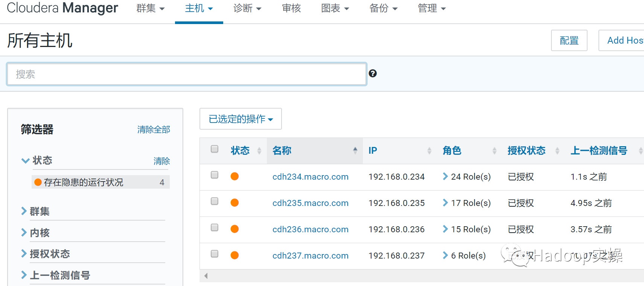
Task: Open host cdh237.macro.com link
Action: (311, 256)
